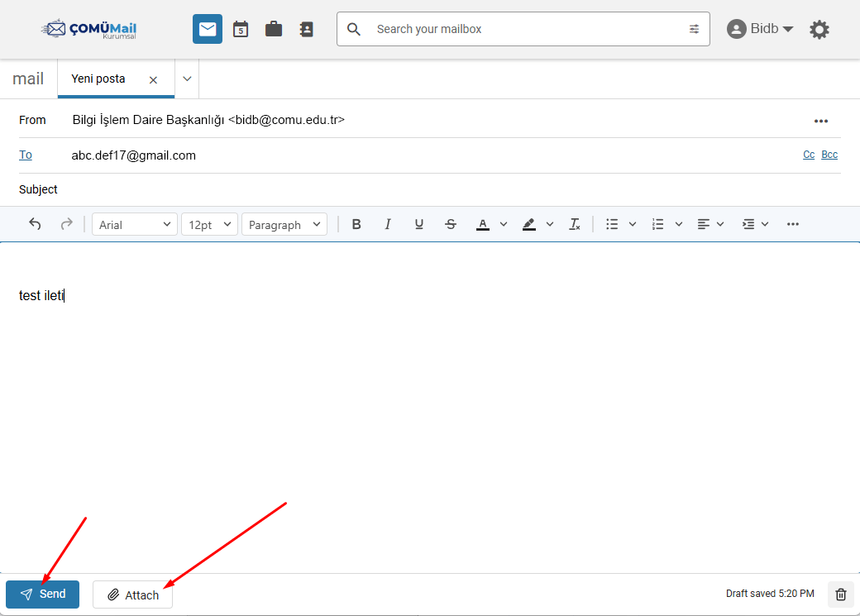Apply the current text color
Viewport: 860px width, 616px height.
click(x=483, y=224)
